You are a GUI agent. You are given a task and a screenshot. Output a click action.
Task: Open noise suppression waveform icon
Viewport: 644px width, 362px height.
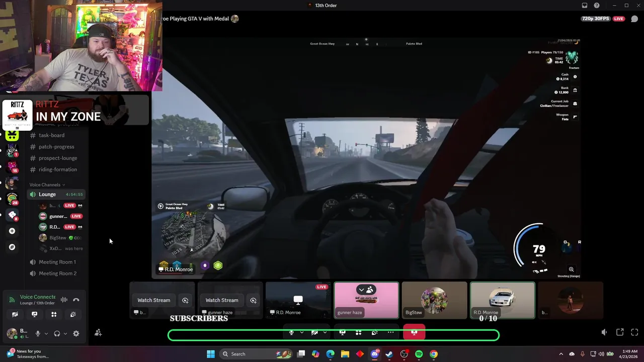tap(64, 300)
